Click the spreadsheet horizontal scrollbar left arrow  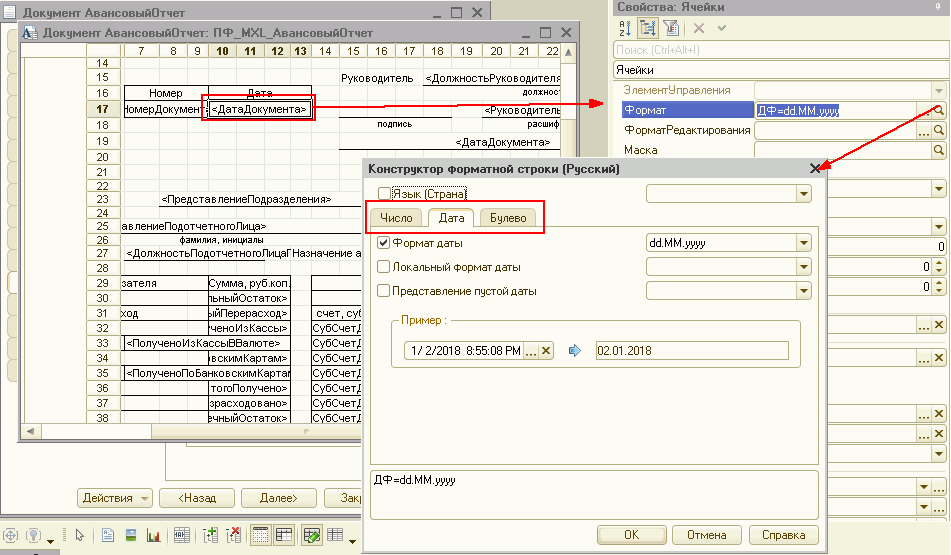(x=30, y=431)
